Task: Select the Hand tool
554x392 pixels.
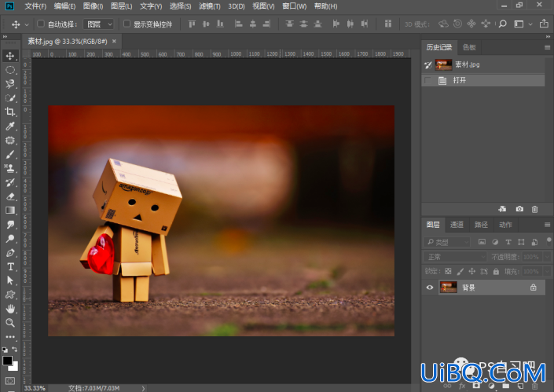Action: pyautogui.click(x=10, y=309)
